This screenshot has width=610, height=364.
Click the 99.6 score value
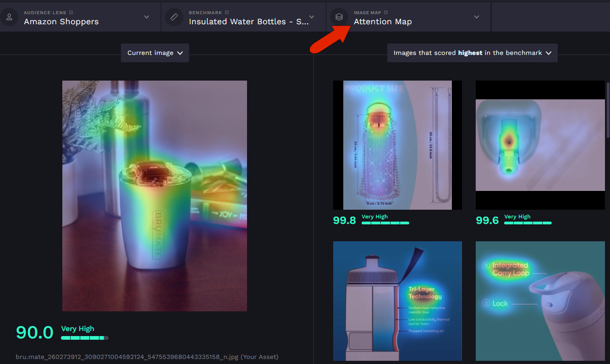point(487,220)
